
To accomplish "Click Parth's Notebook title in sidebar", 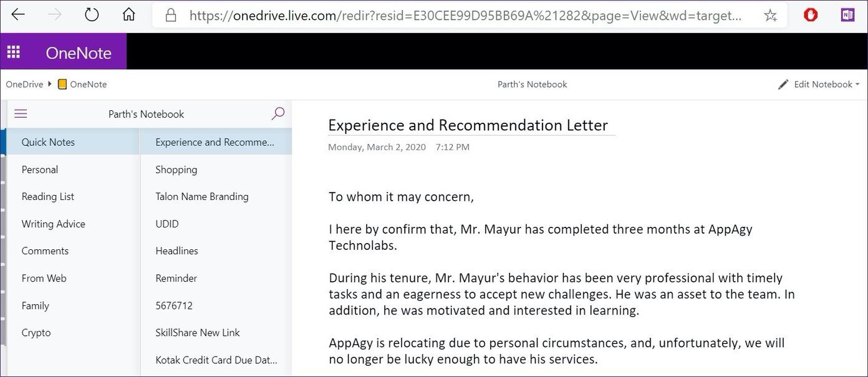I will click(147, 114).
